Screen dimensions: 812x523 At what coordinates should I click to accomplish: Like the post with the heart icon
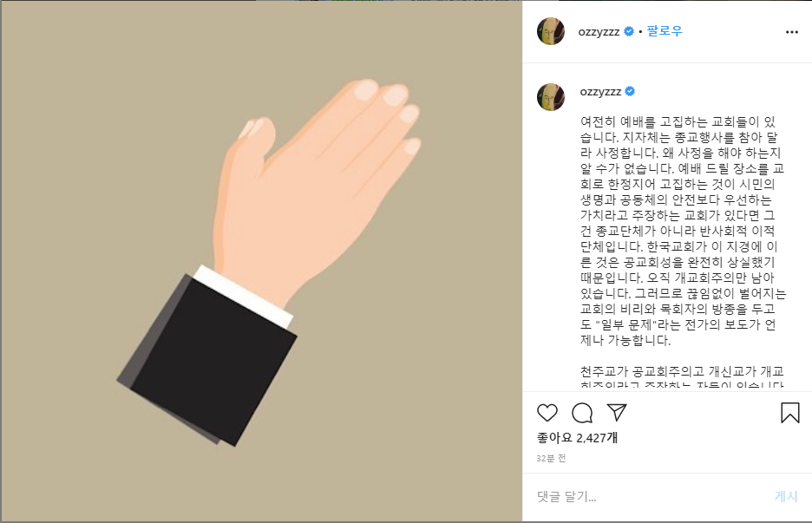[x=547, y=413]
